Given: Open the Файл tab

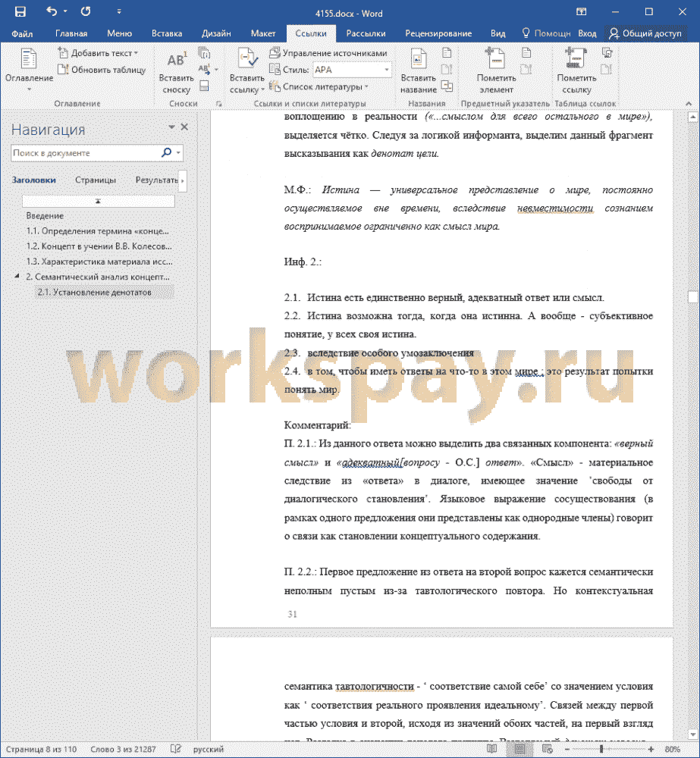Looking at the screenshot, I should pyautogui.click(x=22, y=33).
